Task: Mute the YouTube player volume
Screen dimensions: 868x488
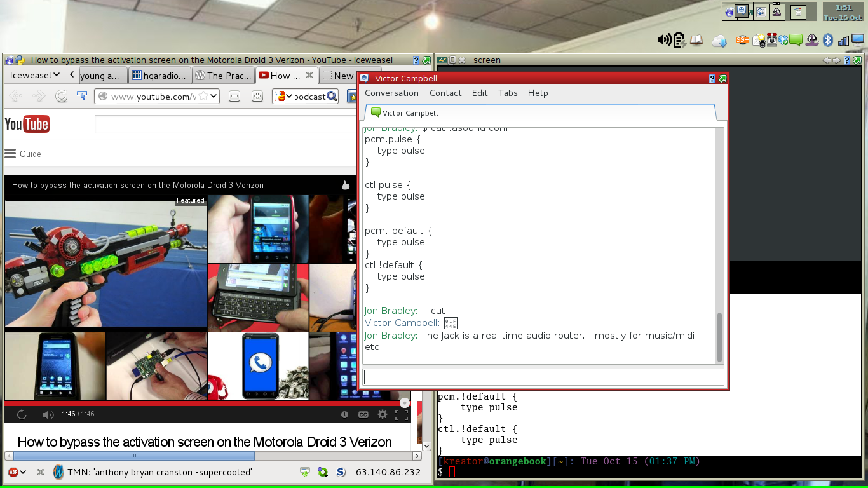Action: point(48,414)
